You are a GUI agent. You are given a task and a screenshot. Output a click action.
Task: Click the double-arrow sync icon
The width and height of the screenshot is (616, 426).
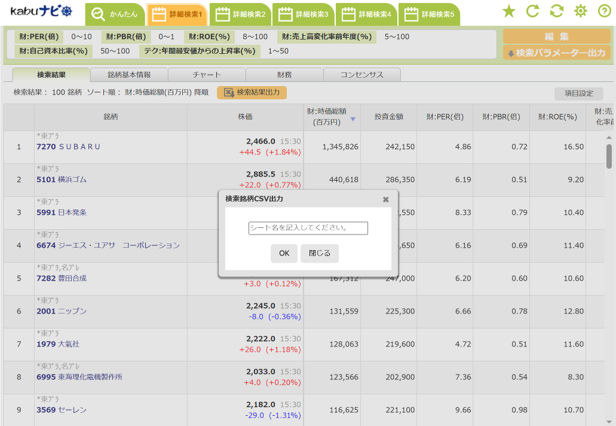(557, 11)
